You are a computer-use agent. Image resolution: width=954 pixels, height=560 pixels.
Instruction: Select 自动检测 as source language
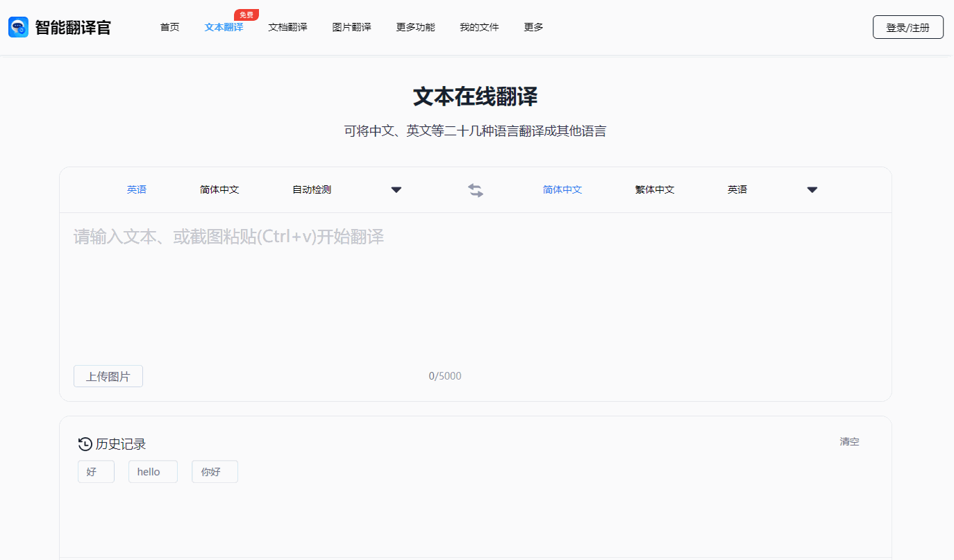(310, 189)
